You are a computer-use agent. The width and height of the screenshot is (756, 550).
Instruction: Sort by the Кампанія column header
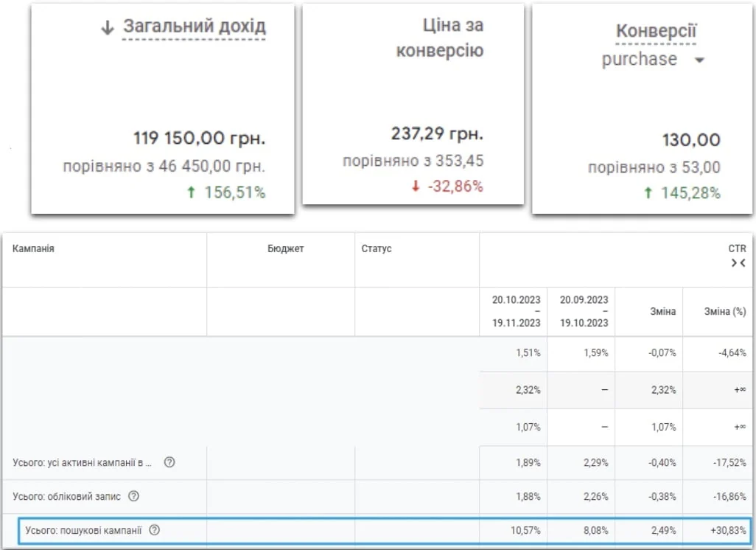pos(33,248)
